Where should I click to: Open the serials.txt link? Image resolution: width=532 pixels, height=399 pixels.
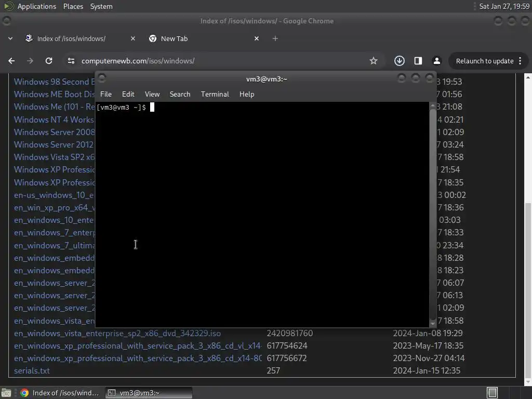[x=32, y=370]
